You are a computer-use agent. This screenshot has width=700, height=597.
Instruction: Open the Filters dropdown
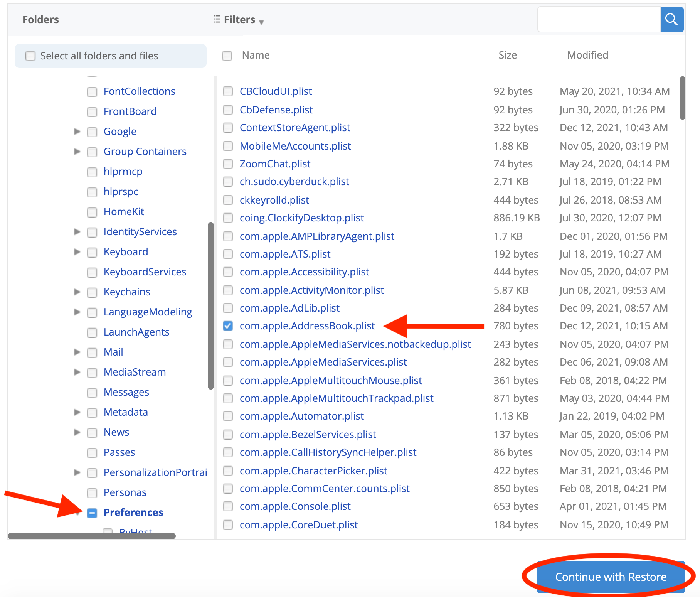pyautogui.click(x=239, y=20)
